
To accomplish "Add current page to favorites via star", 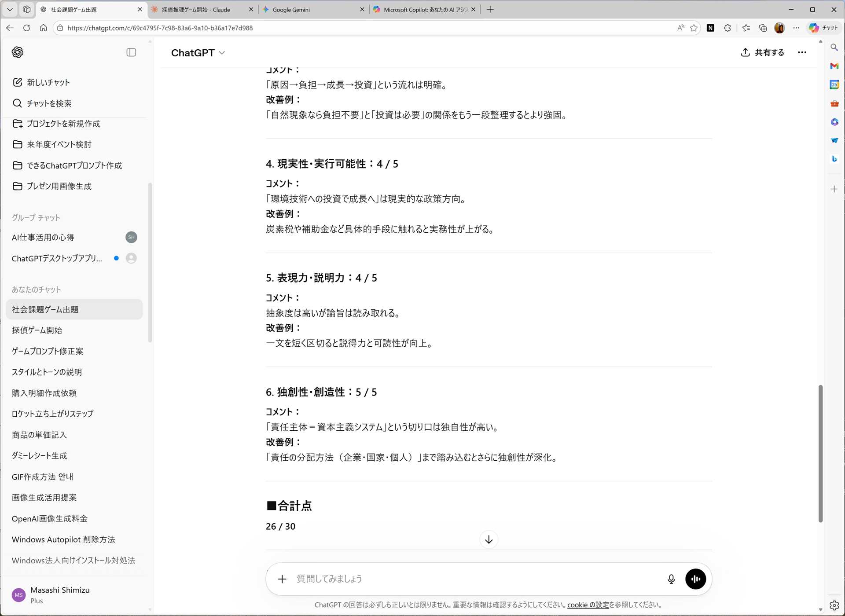I will [694, 28].
